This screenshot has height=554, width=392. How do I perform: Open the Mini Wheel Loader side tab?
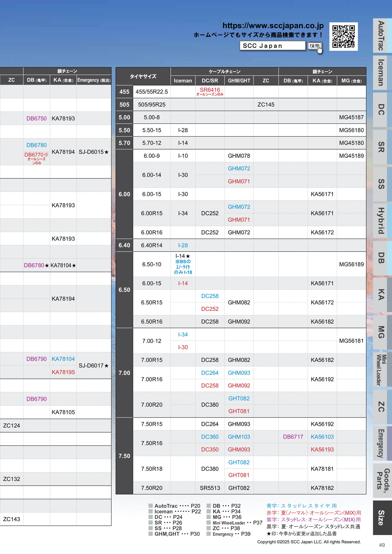point(382,369)
